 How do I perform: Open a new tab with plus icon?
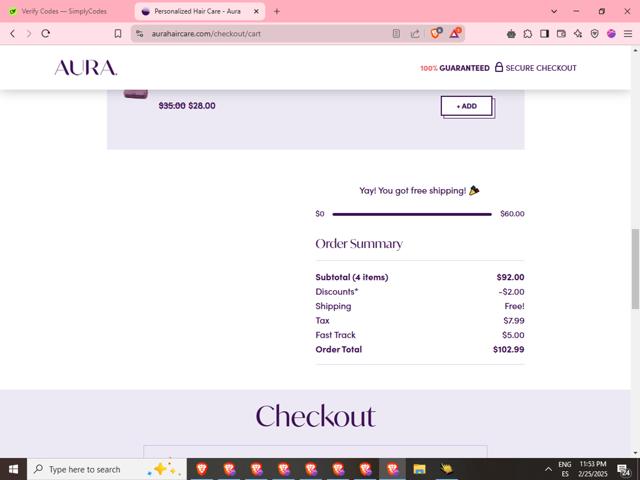pos(277,11)
